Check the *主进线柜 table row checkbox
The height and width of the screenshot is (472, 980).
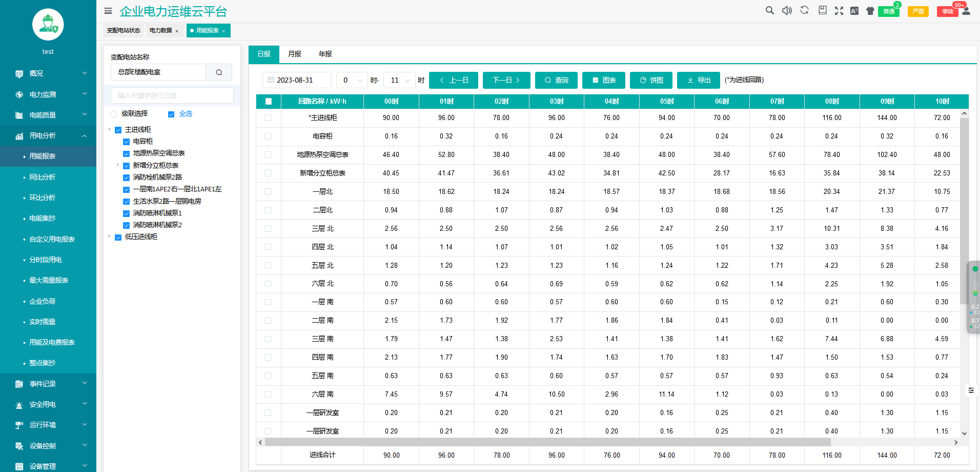(268, 118)
